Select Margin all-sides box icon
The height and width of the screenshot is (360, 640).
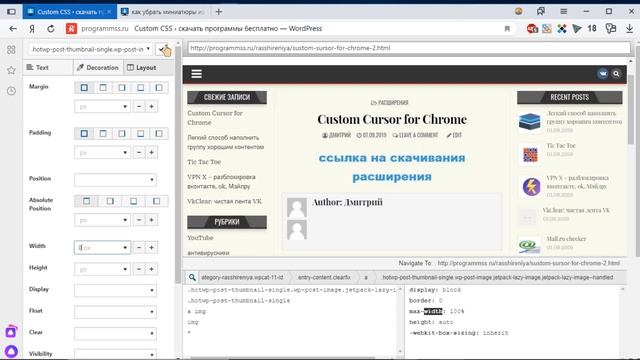pos(84,88)
